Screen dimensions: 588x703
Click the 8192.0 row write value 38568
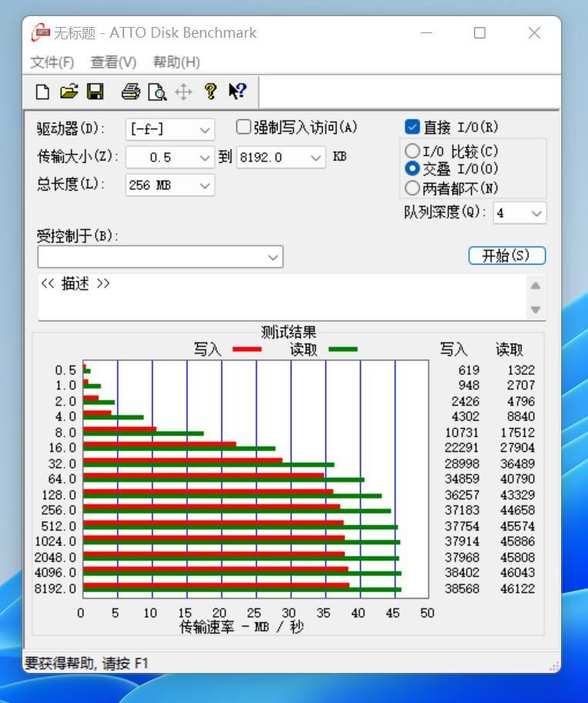[462, 589]
